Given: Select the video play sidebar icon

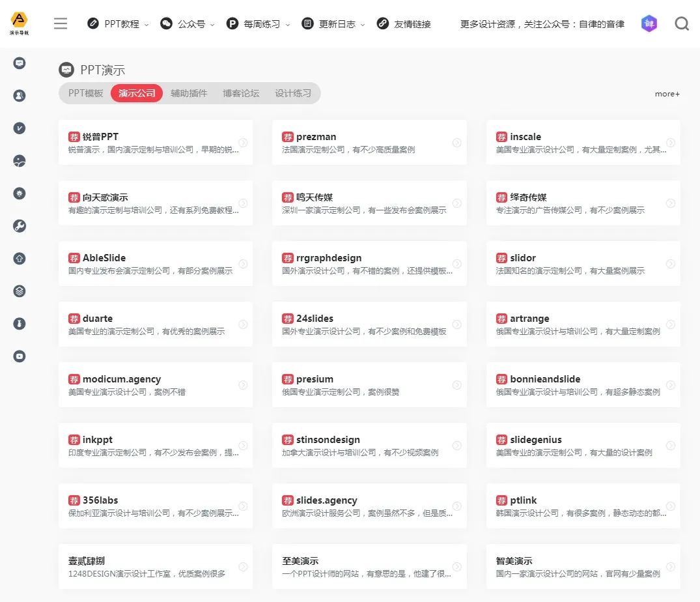Looking at the screenshot, I should click(19, 356).
